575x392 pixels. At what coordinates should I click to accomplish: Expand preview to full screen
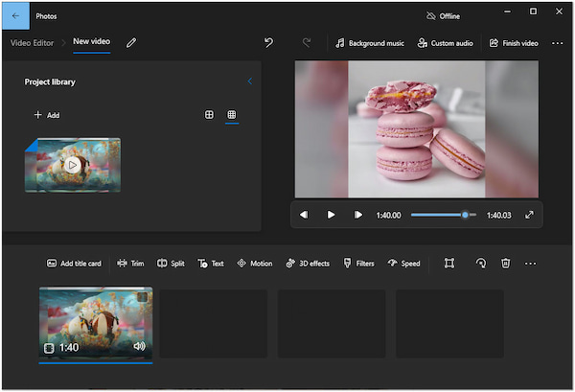point(529,215)
